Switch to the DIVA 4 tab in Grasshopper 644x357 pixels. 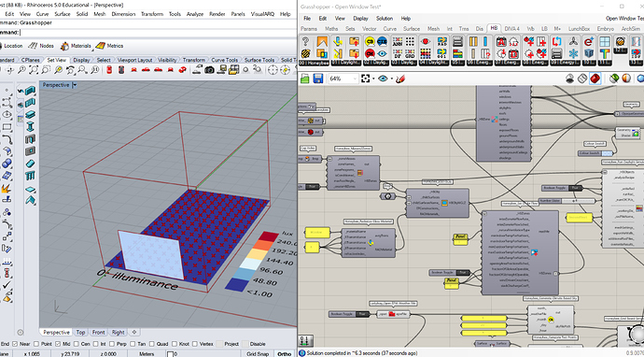coord(511,29)
